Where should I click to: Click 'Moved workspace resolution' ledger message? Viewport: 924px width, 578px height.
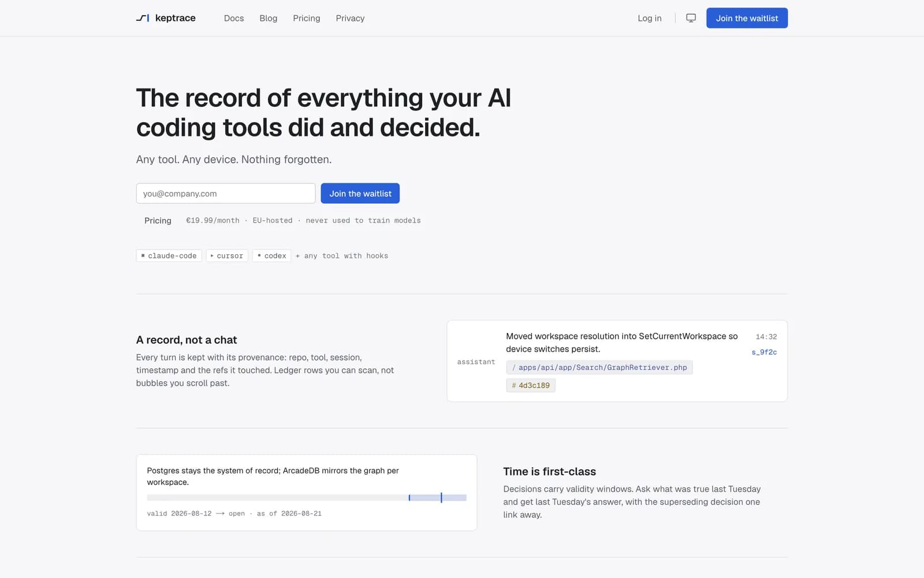pos(622,342)
